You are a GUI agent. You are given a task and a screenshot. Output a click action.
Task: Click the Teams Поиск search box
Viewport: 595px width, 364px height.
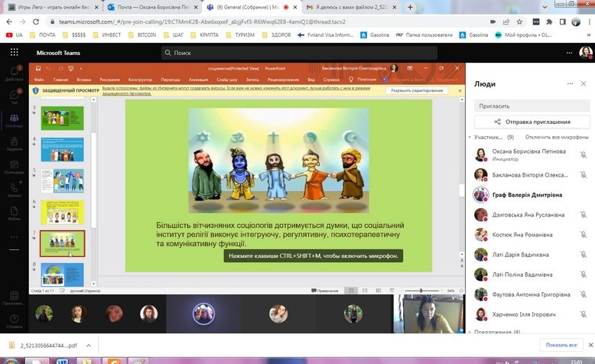pos(299,53)
